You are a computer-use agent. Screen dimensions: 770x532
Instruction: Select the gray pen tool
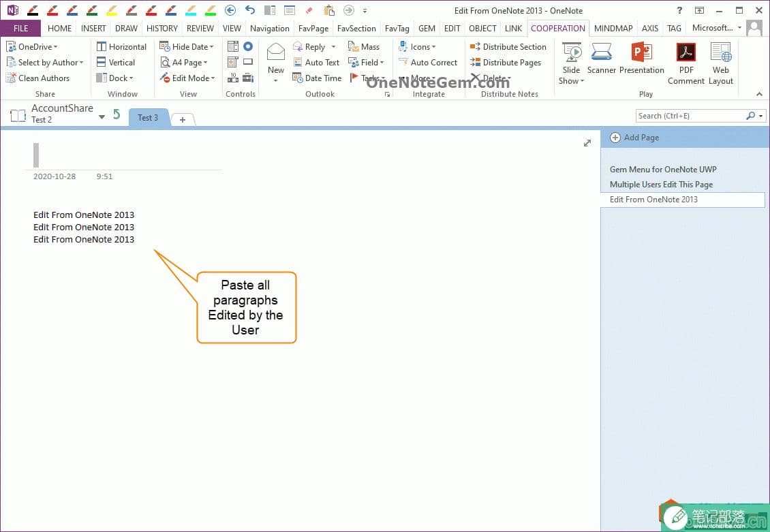(x=132, y=10)
